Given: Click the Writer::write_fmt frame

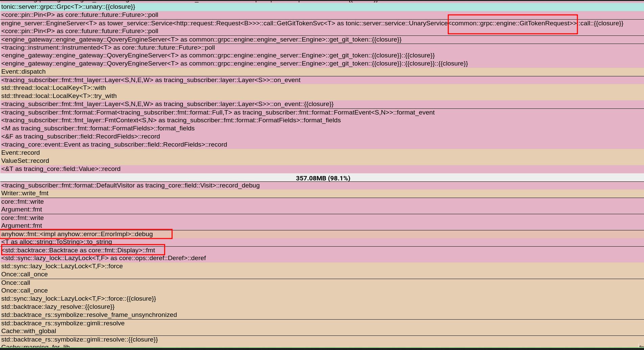Looking at the screenshot, I should pyautogui.click(x=322, y=193).
